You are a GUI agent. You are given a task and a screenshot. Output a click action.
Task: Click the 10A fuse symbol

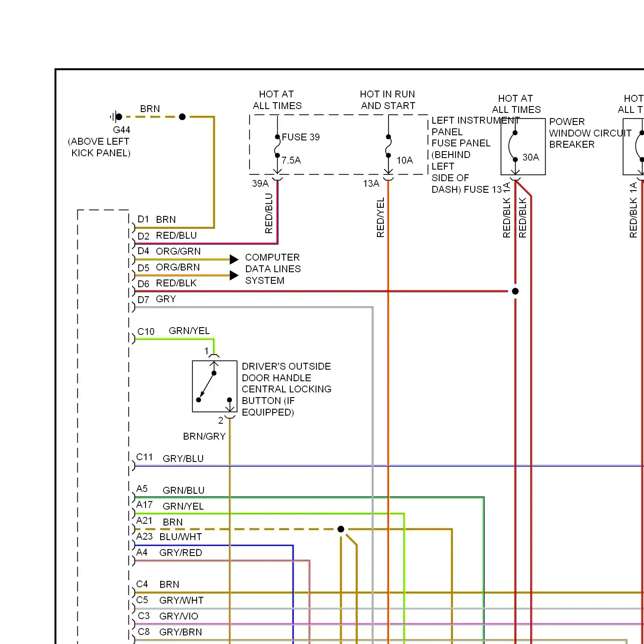pyautogui.click(x=388, y=146)
